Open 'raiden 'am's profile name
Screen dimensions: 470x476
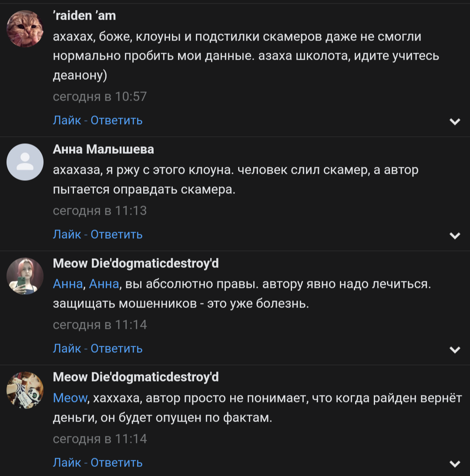[84, 16]
